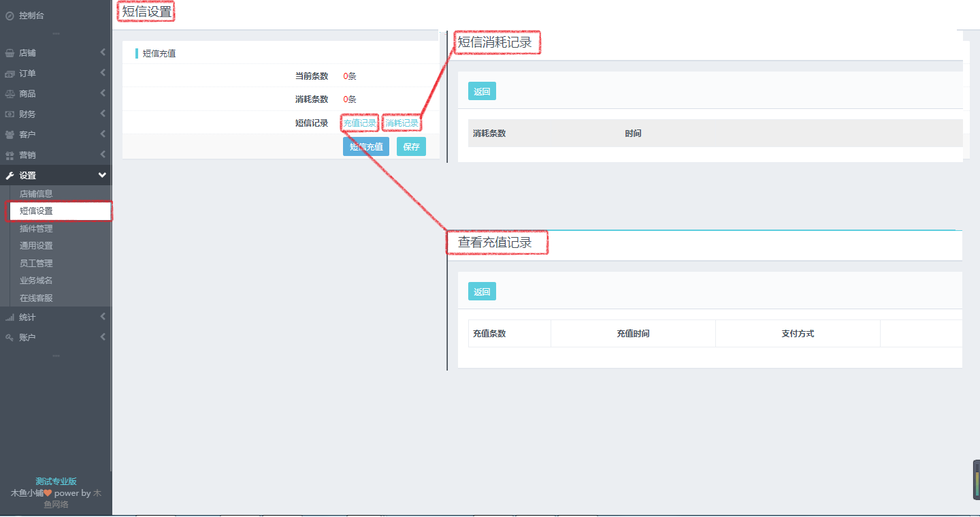Viewport: 980px width, 517px height.
Task: Open 店铺信息 submenu item
Action: 36,193
